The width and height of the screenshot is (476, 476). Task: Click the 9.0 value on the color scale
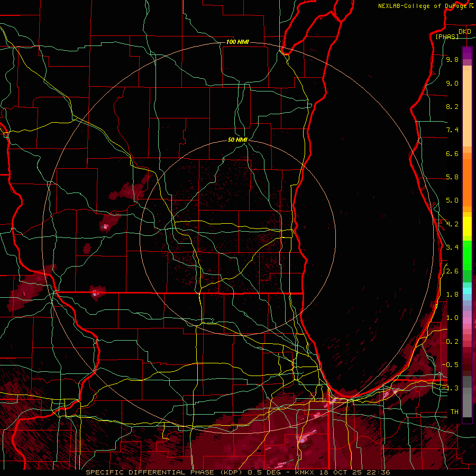coord(452,83)
